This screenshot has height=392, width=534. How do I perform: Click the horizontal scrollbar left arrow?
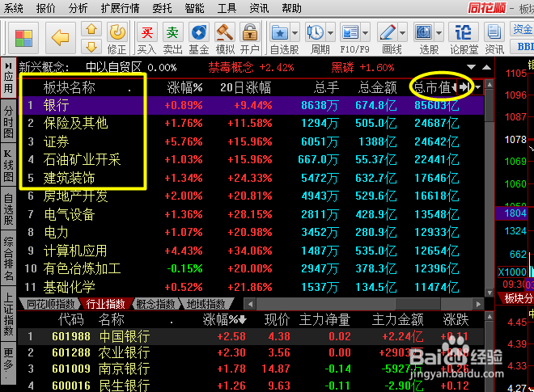[250, 304]
